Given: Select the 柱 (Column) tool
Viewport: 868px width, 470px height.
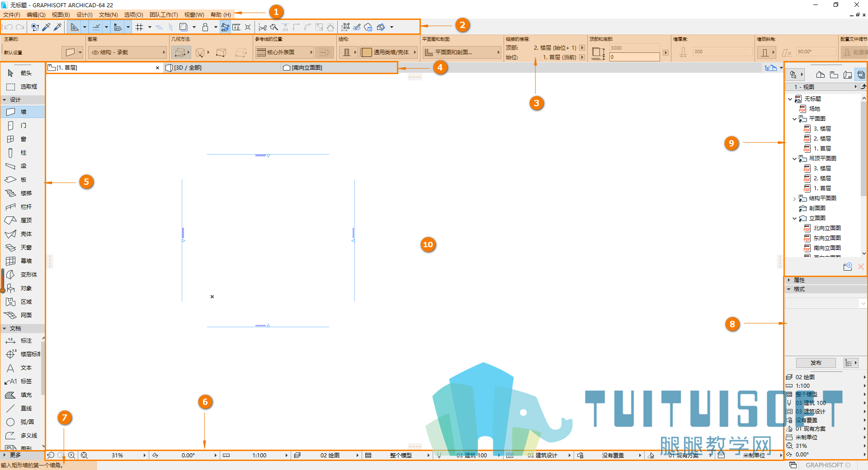Looking at the screenshot, I should click(23, 152).
